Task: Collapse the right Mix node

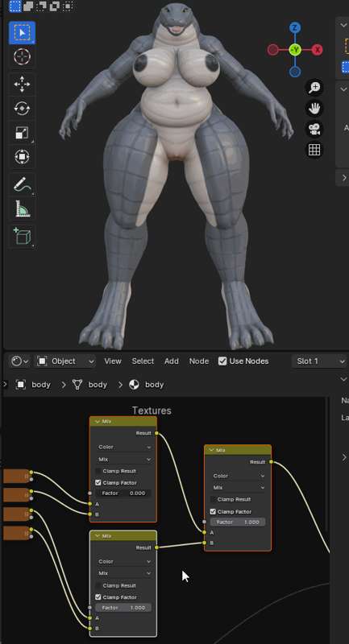Action: pos(212,450)
